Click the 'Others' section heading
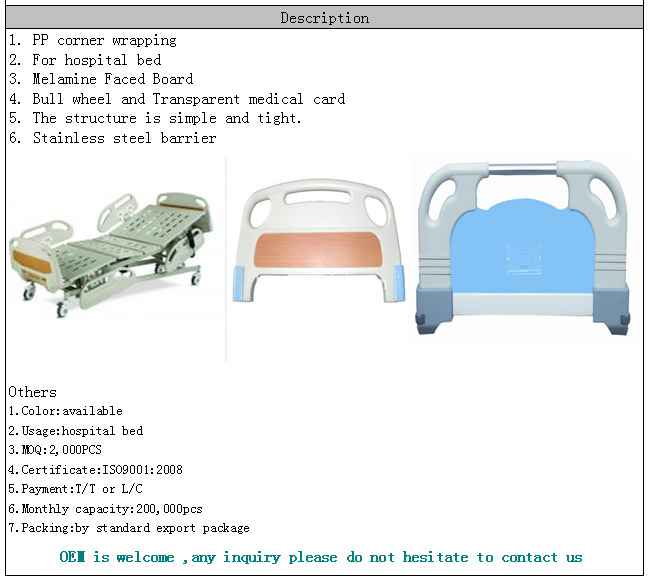Viewport: 649px width, 583px height. (x=32, y=392)
